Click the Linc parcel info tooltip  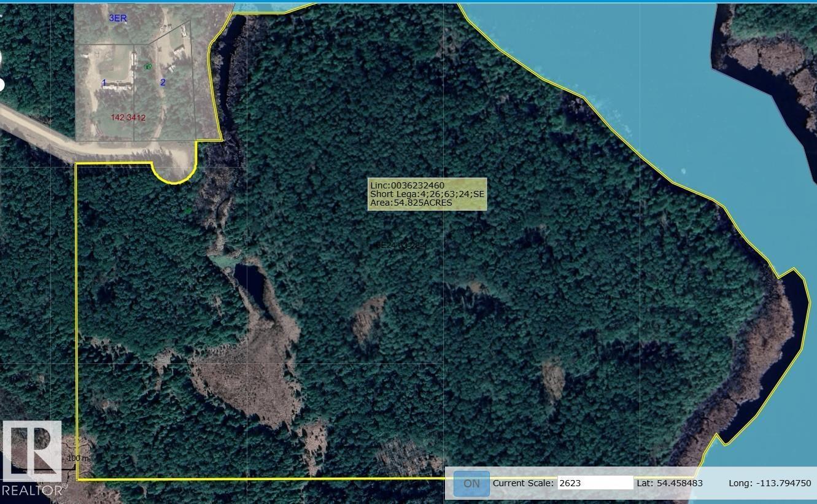[x=427, y=194]
